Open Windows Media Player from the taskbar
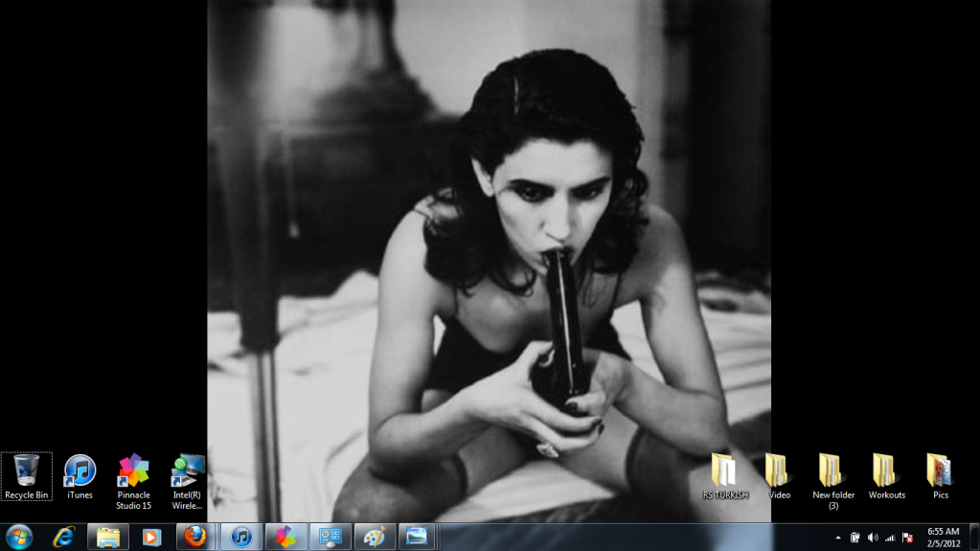 151,537
